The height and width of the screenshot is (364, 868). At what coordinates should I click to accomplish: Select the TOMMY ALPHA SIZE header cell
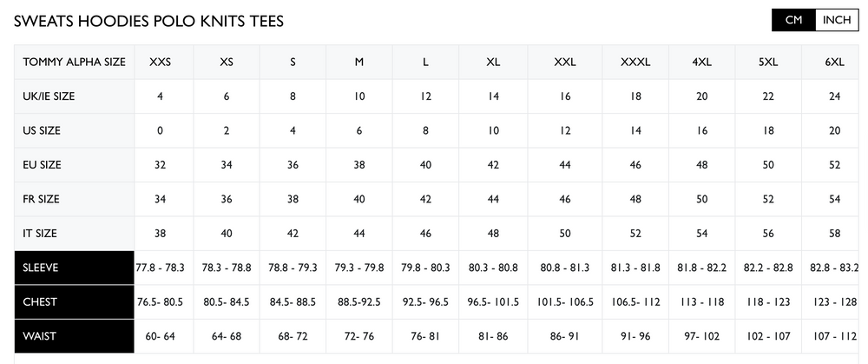point(75,63)
